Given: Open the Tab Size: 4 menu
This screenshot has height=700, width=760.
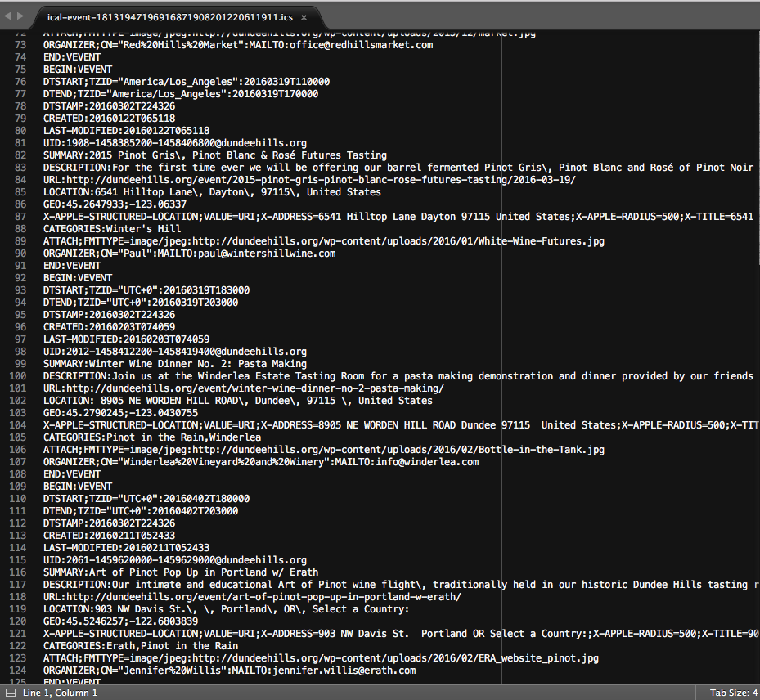Looking at the screenshot, I should 733,693.
